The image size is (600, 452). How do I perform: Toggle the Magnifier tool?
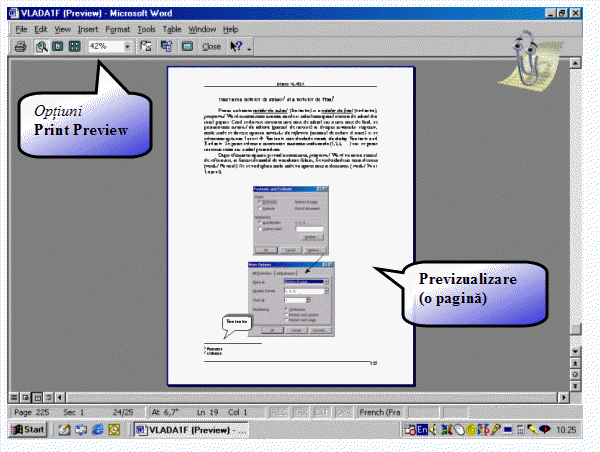tap(42, 47)
